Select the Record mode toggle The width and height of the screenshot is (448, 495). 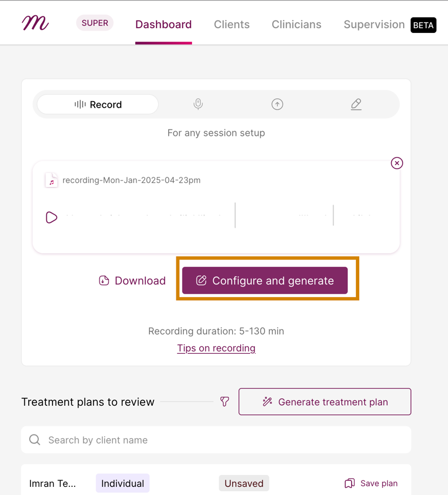[97, 104]
